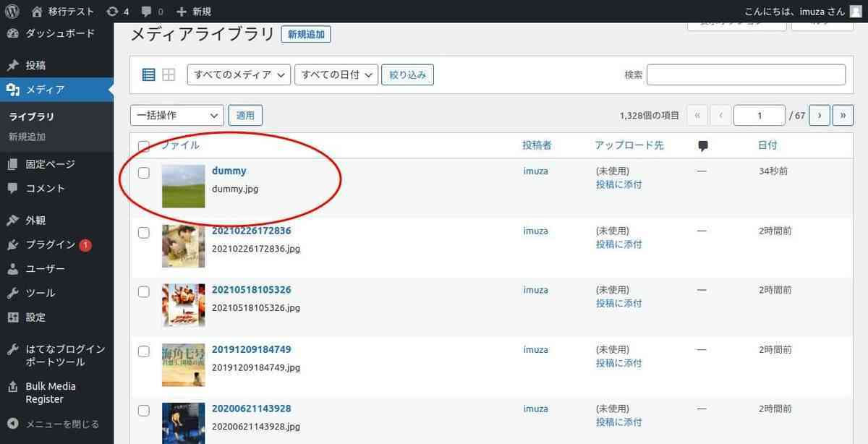The height and width of the screenshot is (444, 868).
Task: Open the すべての日付 filter dropdown
Action: point(336,74)
